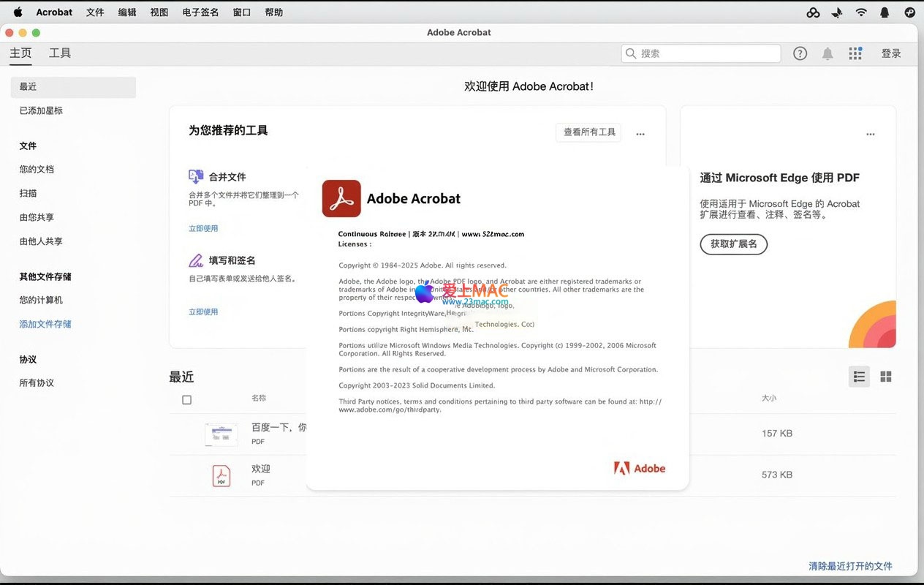
Task: Select 已添加星标 in the sidebar
Action: click(x=41, y=110)
